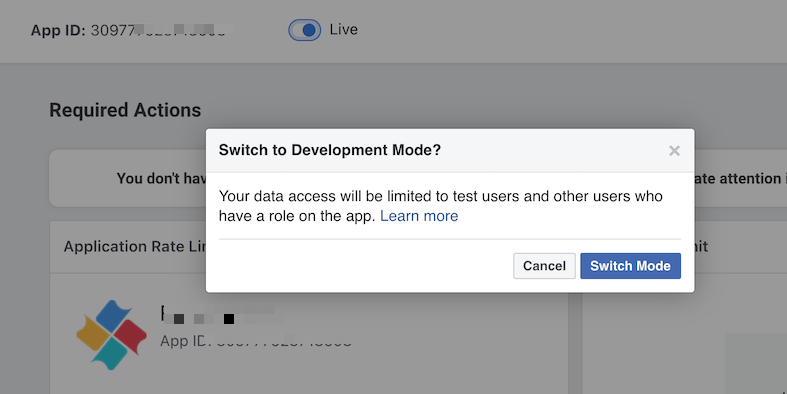Click the yellow petal of the app logo
Viewport: 787px width, 394px height.
click(x=92, y=333)
